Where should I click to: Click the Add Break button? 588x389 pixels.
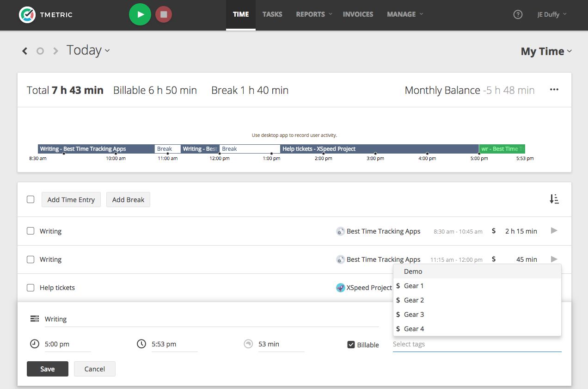(x=128, y=200)
